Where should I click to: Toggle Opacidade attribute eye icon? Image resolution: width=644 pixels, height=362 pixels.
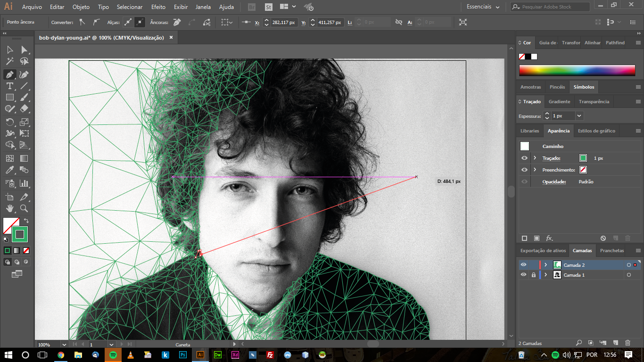pos(524,181)
